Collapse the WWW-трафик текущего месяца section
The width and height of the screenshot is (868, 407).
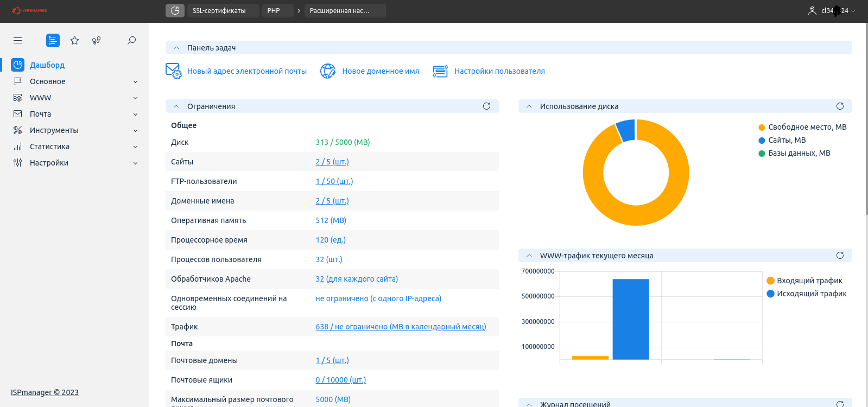click(529, 256)
